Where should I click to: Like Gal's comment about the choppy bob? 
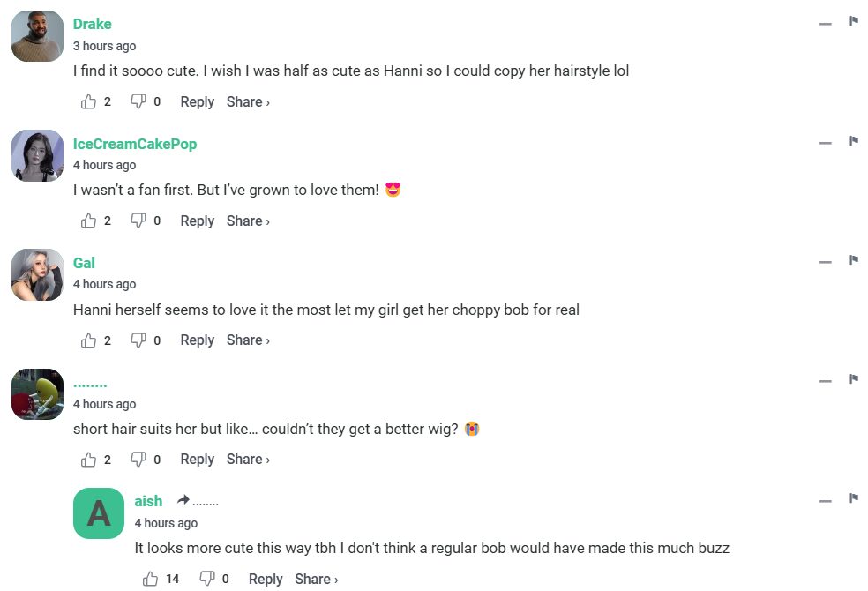pyautogui.click(x=88, y=340)
